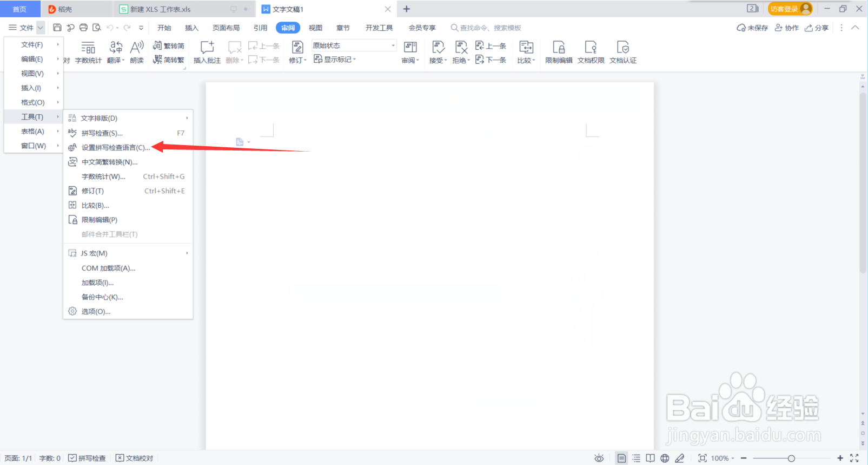The height and width of the screenshot is (465, 868).
Task: Toggle eye protection mode in status bar
Action: [599, 459]
